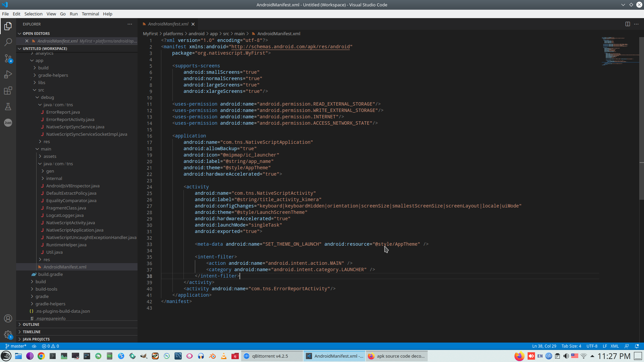Change the XML language mode in status bar
The image size is (644, 362).
614,346
